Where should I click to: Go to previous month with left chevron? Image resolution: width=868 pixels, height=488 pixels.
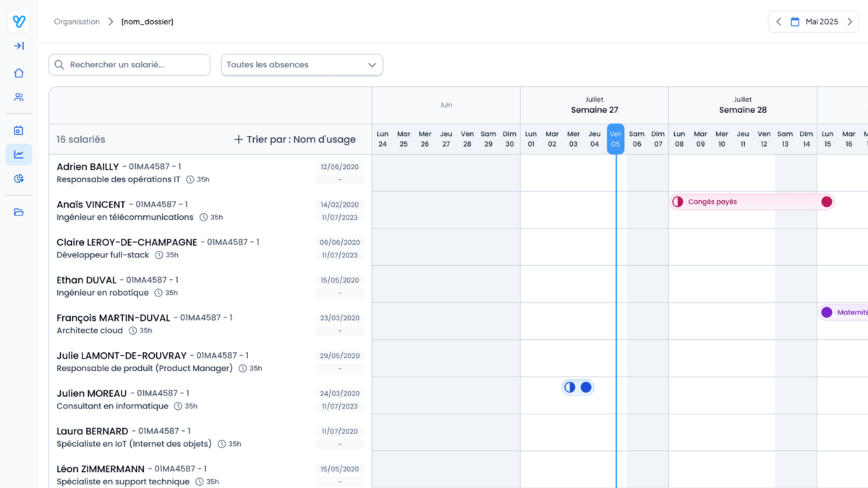pos(778,22)
